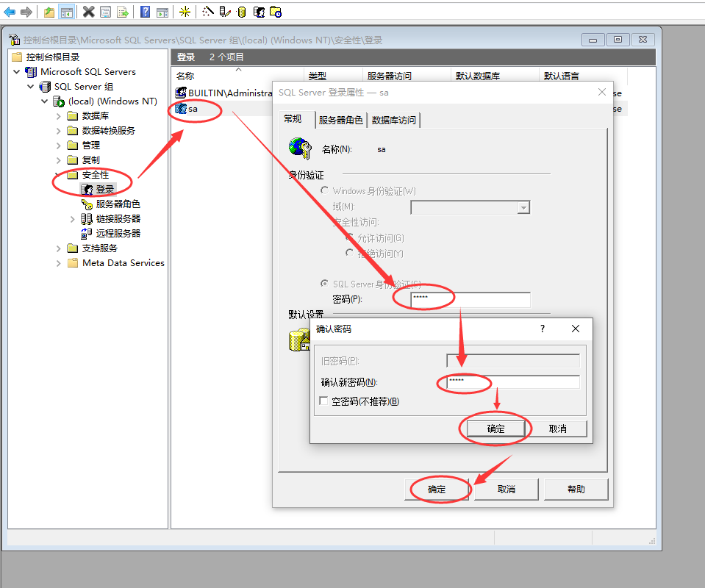This screenshot has height=588, width=705.
Task: Select 允许访问 radio button
Action: tap(349, 237)
